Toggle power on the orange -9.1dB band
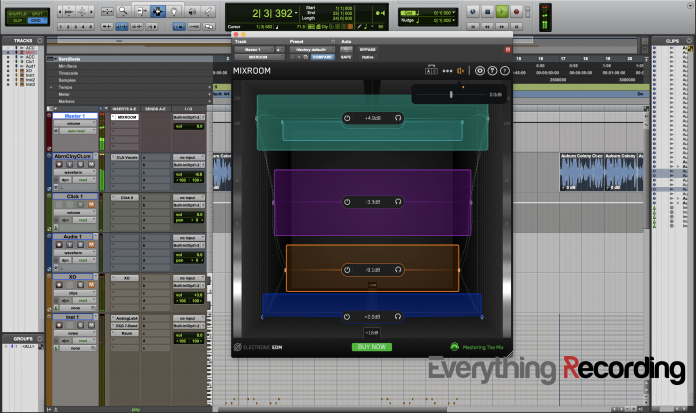The width and height of the screenshot is (696, 413). pos(347,270)
